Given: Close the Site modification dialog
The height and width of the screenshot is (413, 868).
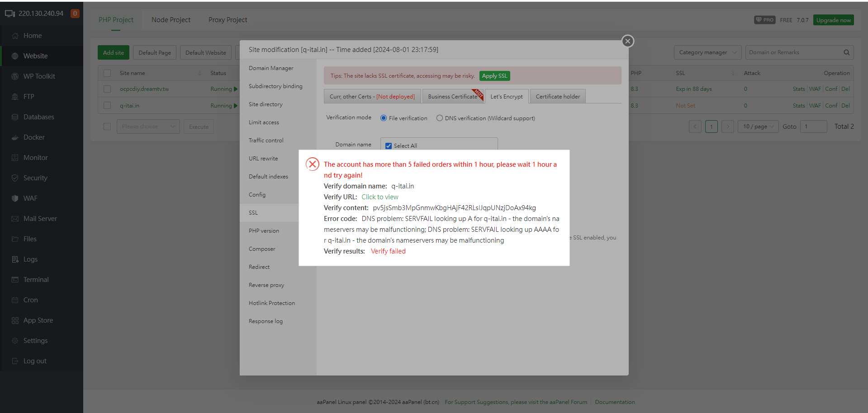Looking at the screenshot, I should 627,41.
